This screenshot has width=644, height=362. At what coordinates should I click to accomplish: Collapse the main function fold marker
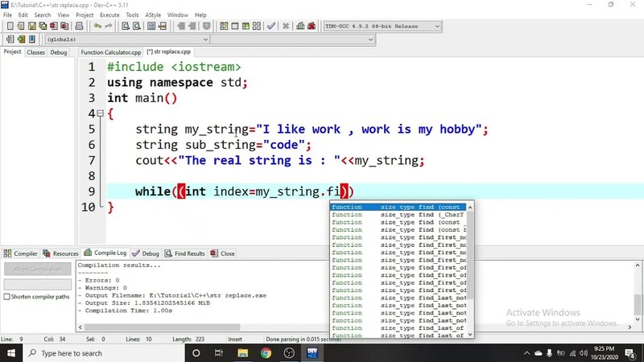(x=100, y=113)
